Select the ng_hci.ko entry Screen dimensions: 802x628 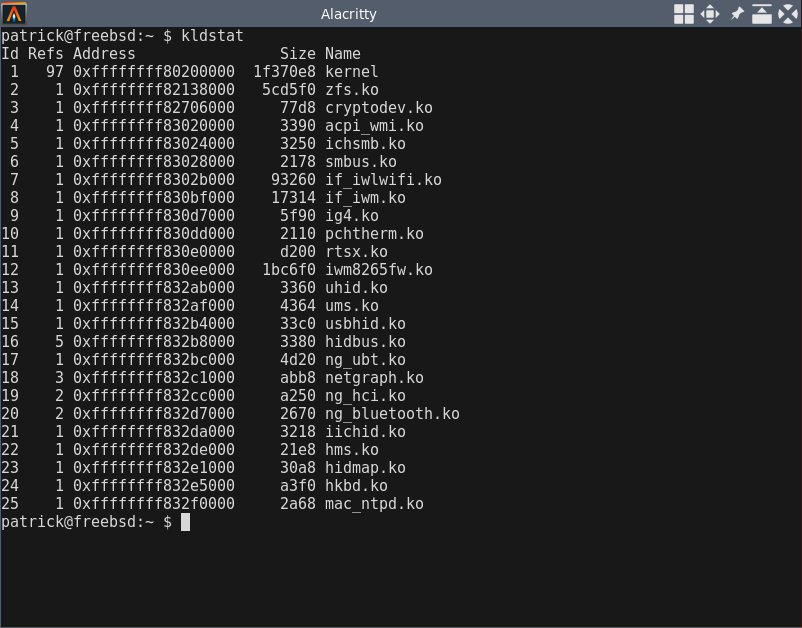coord(365,396)
